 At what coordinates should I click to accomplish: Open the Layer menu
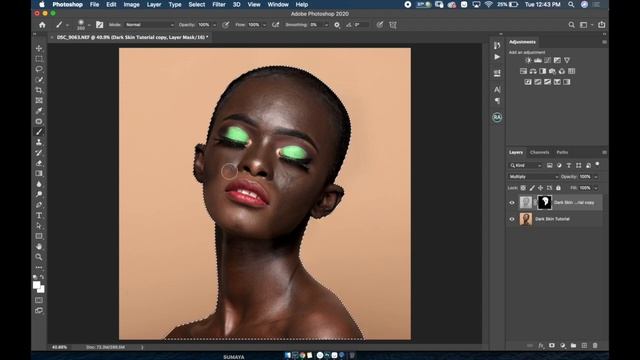point(154,4)
